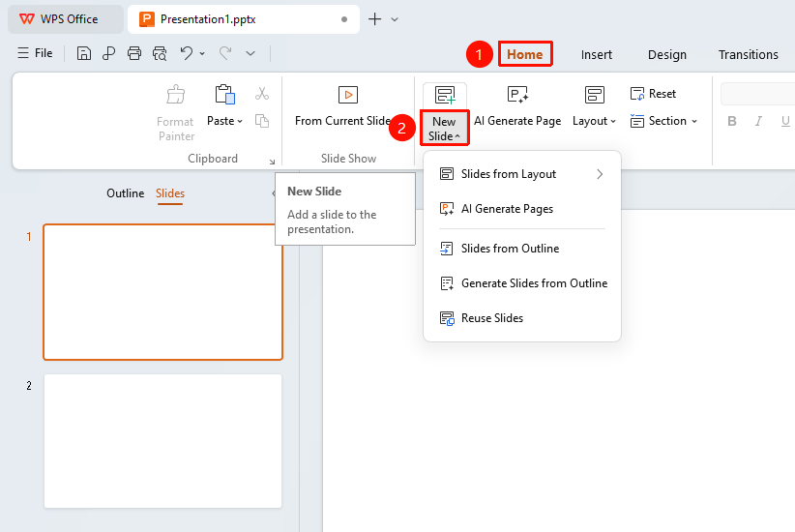Switch to the Presentation1.pptx document tab

244,19
